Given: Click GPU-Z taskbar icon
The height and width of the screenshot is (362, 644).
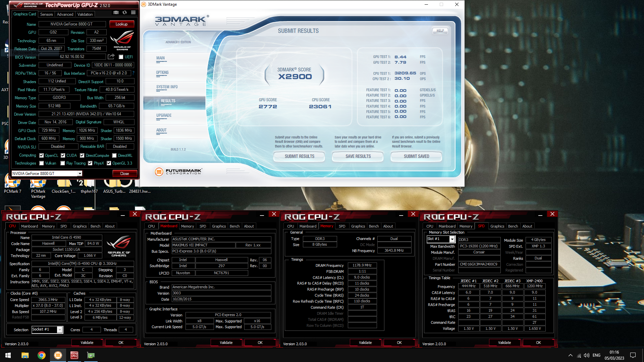Looking at the screenshot, I should coord(91,355).
